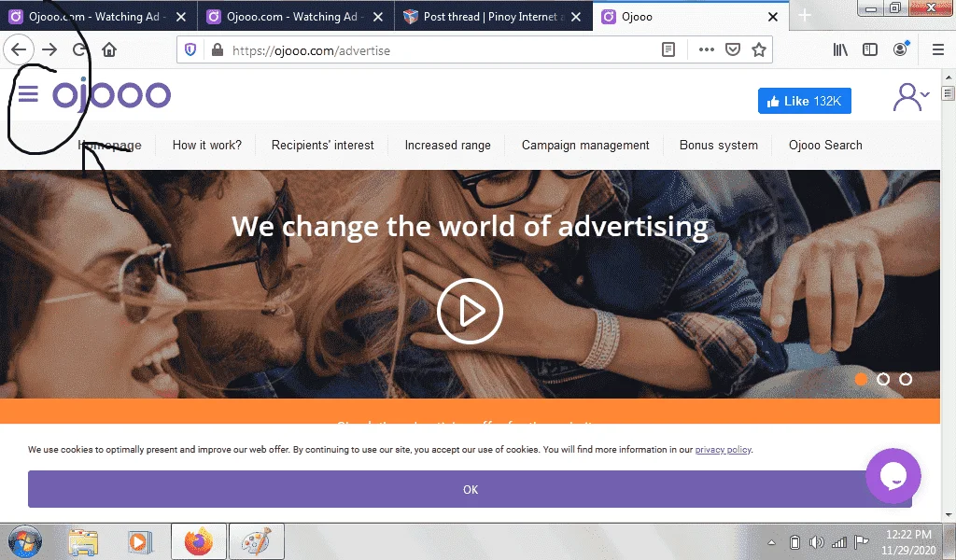Screen dimensions: 956x560
Task: Open Increased range section
Action: [447, 145]
